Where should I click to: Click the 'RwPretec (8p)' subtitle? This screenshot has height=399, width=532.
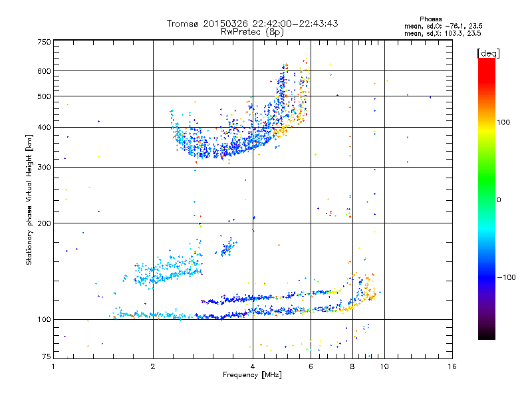tap(252, 32)
